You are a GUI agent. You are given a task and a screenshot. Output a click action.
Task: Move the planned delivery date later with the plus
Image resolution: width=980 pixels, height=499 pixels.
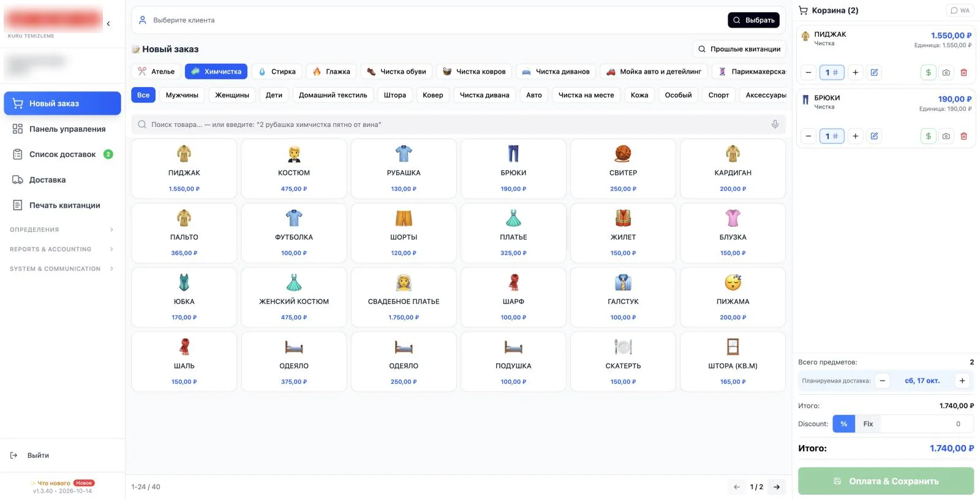pyautogui.click(x=962, y=381)
